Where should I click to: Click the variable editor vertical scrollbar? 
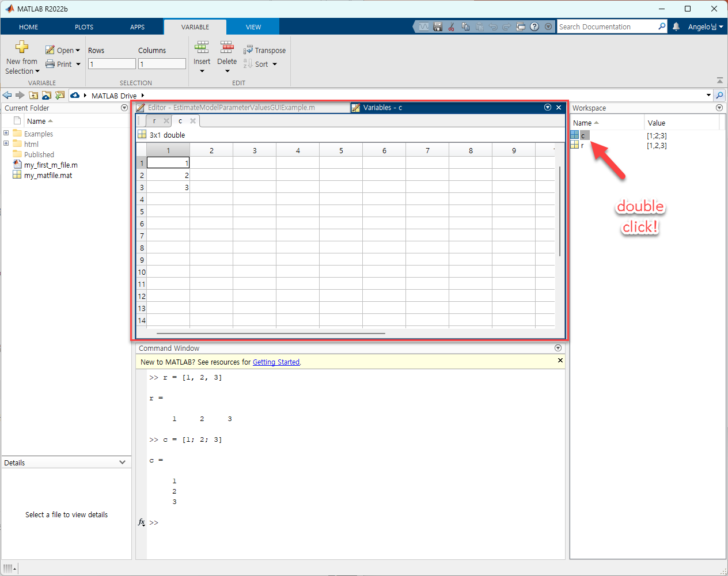point(560,211)
